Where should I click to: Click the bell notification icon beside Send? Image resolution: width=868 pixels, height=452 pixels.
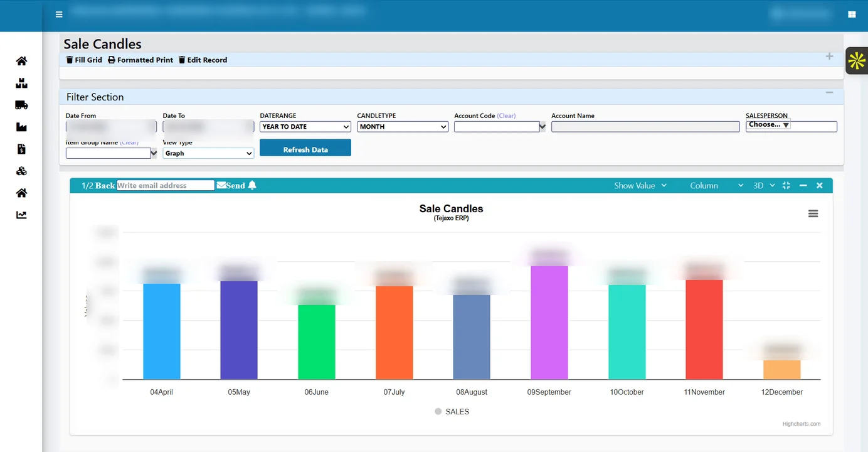252,185
